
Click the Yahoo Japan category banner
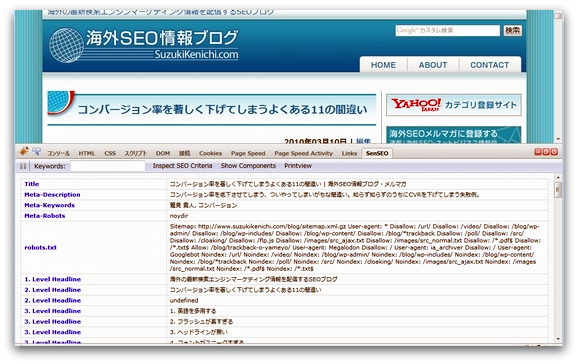pyautogui.click(x=454, y=105)
